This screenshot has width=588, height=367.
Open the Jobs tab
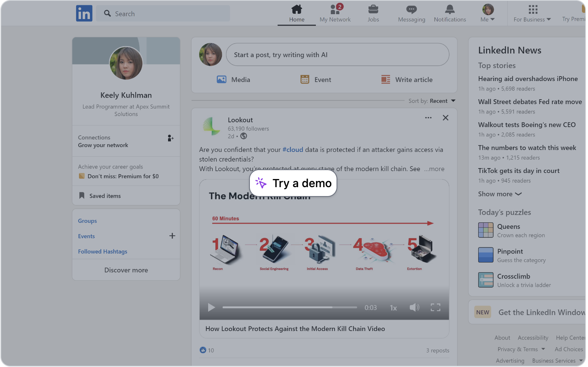point(373,13)
